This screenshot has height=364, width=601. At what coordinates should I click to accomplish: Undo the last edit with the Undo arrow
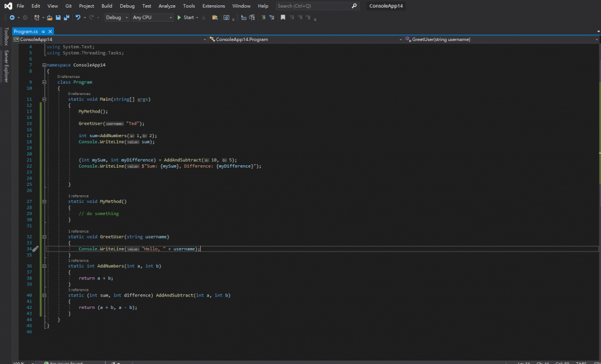(x=78, y=18)
